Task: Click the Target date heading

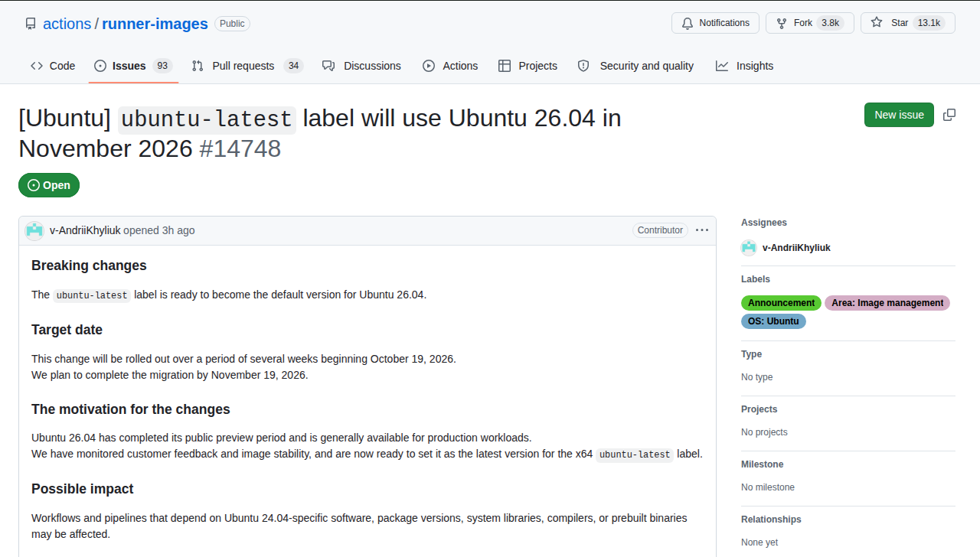Action: (67, 330)
